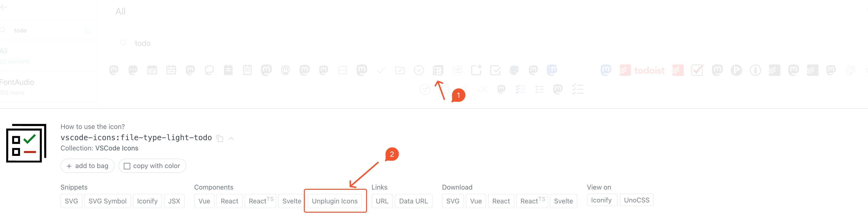Copy the Data URL link
Viewport: 868px width, 222px height.
(x=413, y=201)
